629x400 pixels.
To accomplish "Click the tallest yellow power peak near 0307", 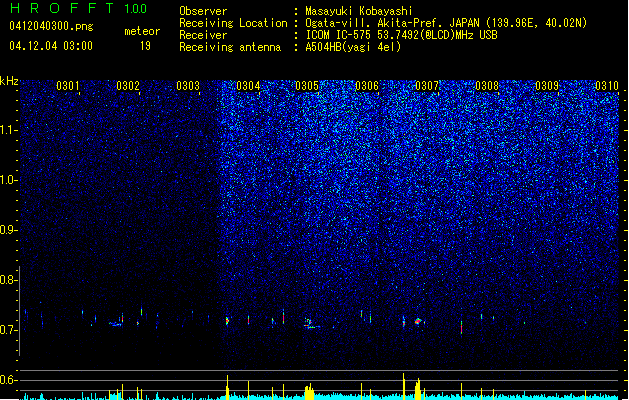I will [404, 386].
